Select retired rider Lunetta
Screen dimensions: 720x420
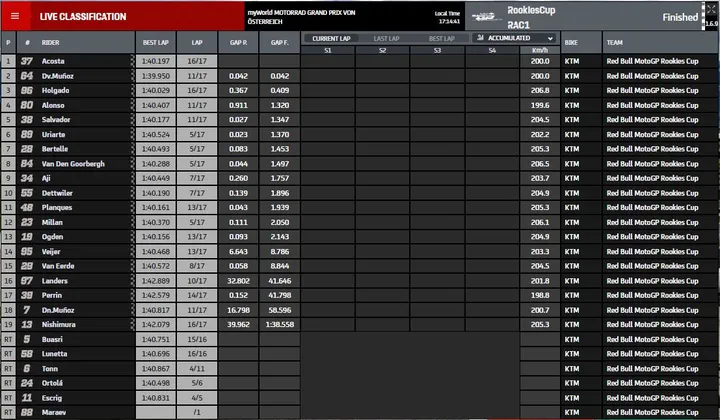[x=54, y=354]
